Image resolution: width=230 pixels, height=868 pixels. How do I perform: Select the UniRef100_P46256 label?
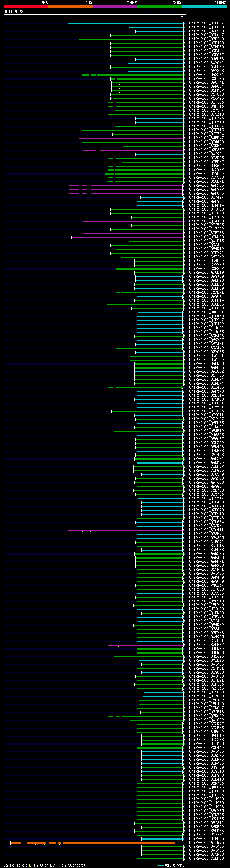click(206, 435)
